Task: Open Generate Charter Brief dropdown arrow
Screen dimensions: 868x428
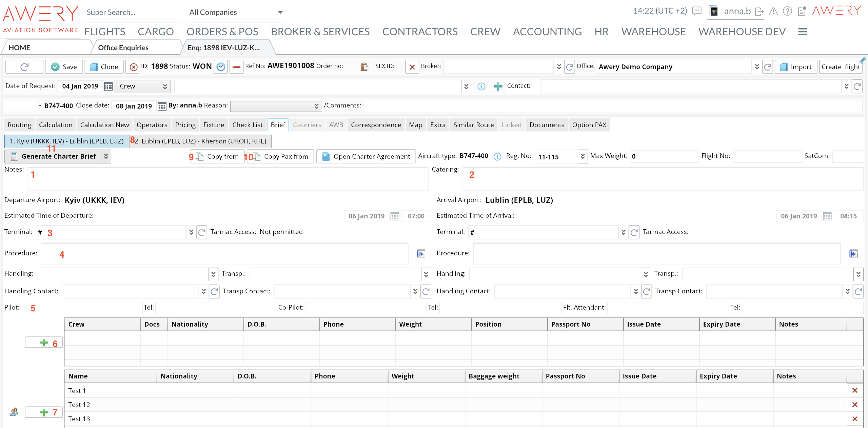Action: click(x=106, y=156)
